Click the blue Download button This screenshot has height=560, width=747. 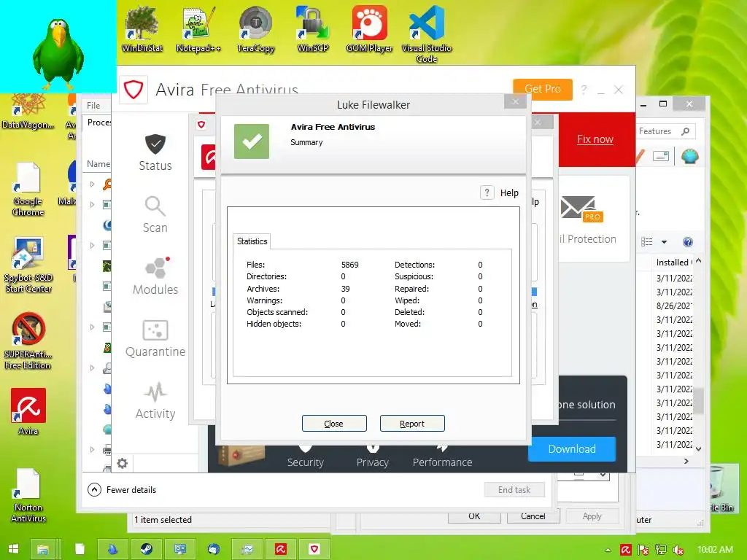click(572, 448)
